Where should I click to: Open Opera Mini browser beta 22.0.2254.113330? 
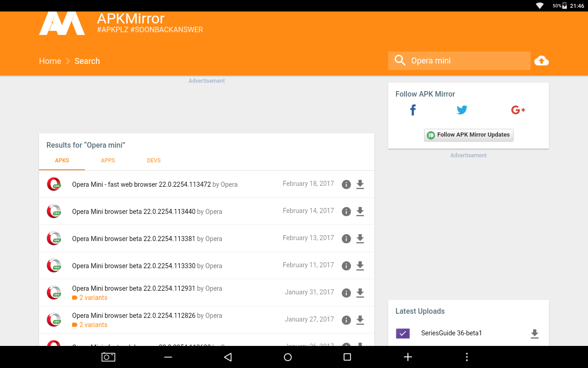[x=134, y=266]
